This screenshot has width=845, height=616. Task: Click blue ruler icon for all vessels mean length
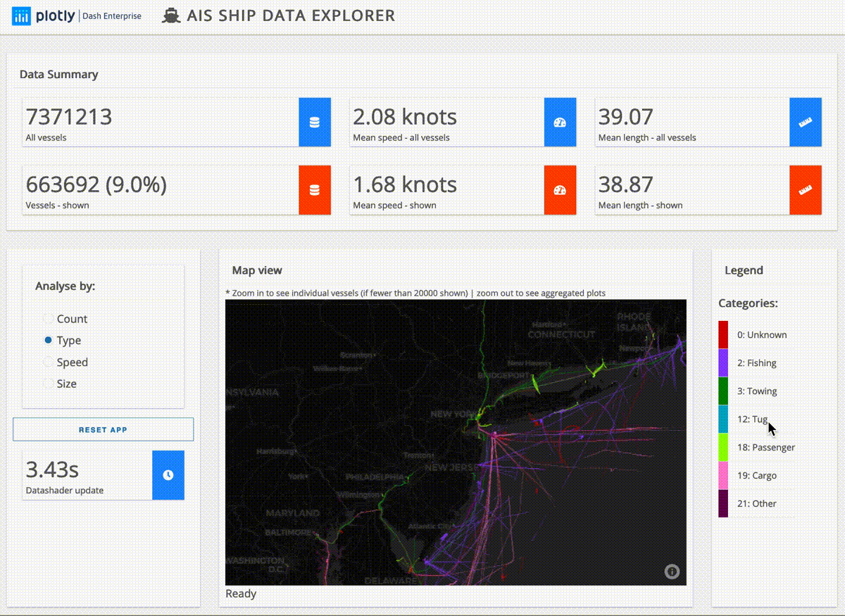pos(805,122)
